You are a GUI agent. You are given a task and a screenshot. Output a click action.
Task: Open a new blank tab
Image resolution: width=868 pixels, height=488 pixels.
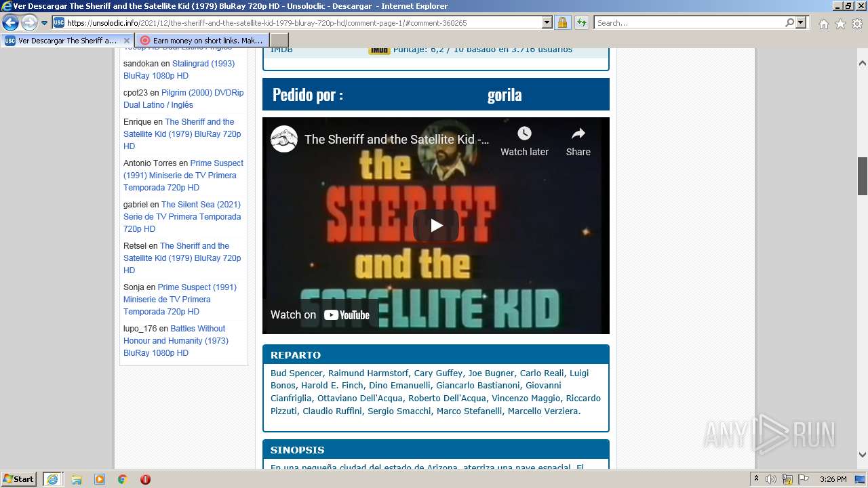coord(279,41)
